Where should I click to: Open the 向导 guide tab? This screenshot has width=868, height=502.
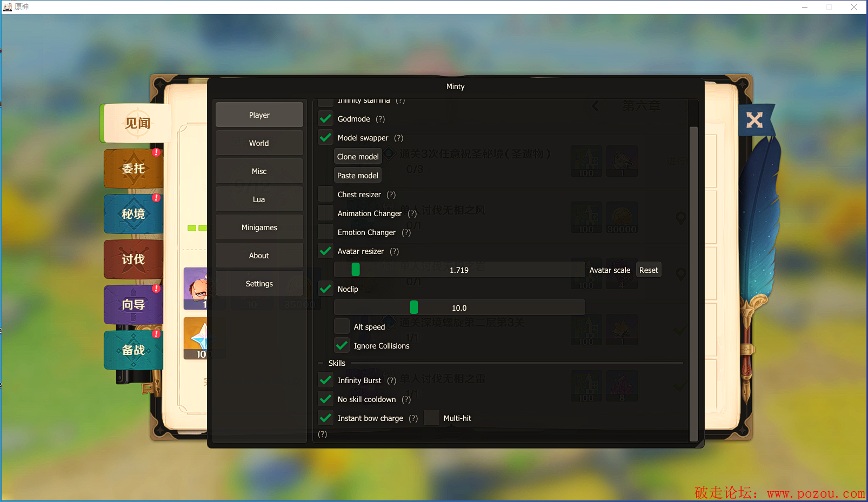coord(133,305)
